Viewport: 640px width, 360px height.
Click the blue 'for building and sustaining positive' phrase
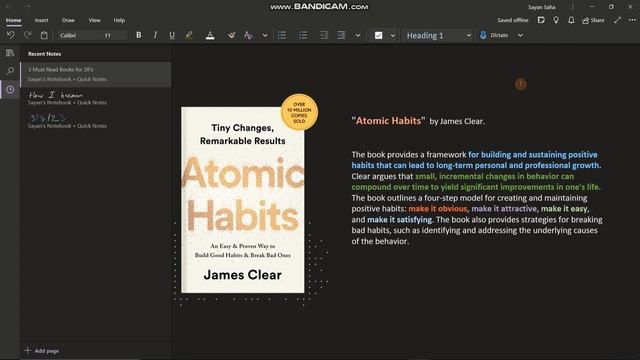point(533,155)
